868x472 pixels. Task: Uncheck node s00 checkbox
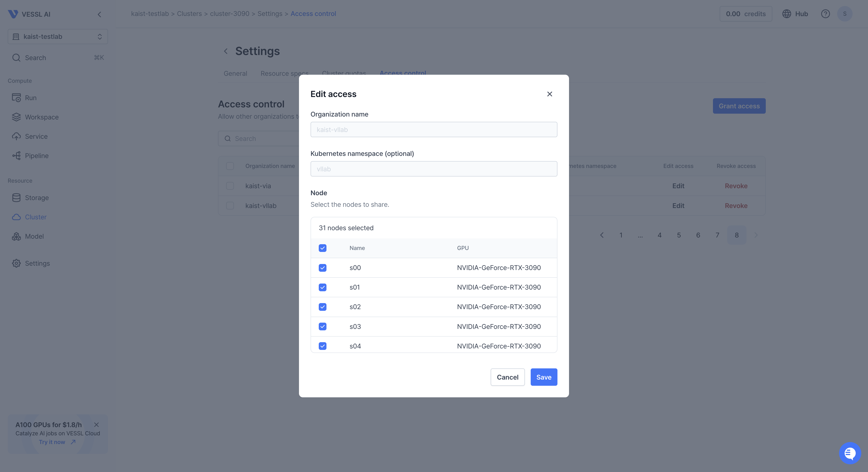coord(322,268)
